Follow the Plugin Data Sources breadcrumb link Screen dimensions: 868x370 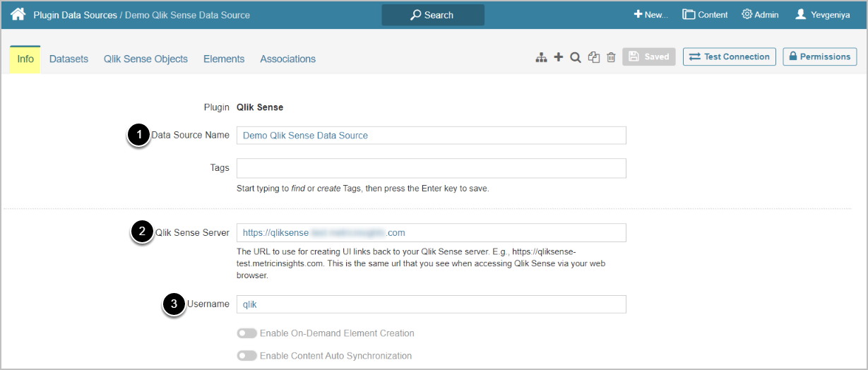[x=75, y=15]
